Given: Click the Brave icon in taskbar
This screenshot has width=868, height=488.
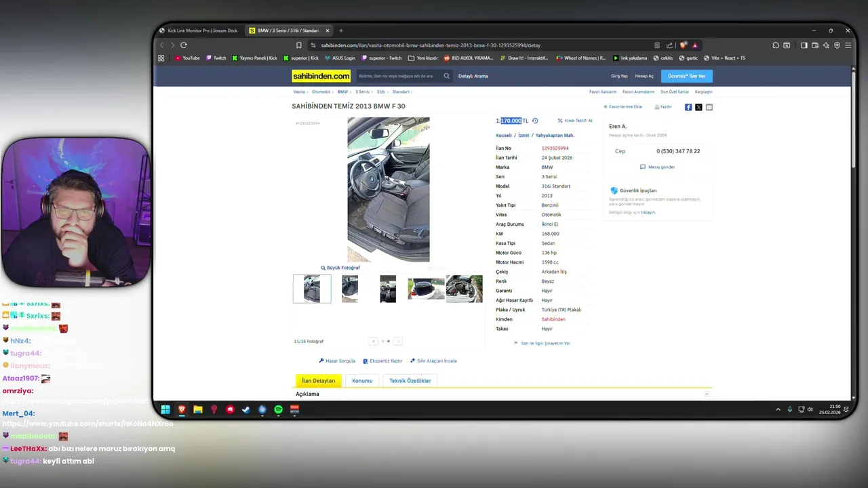Looking at the screenshot, I should pos(182,409).
